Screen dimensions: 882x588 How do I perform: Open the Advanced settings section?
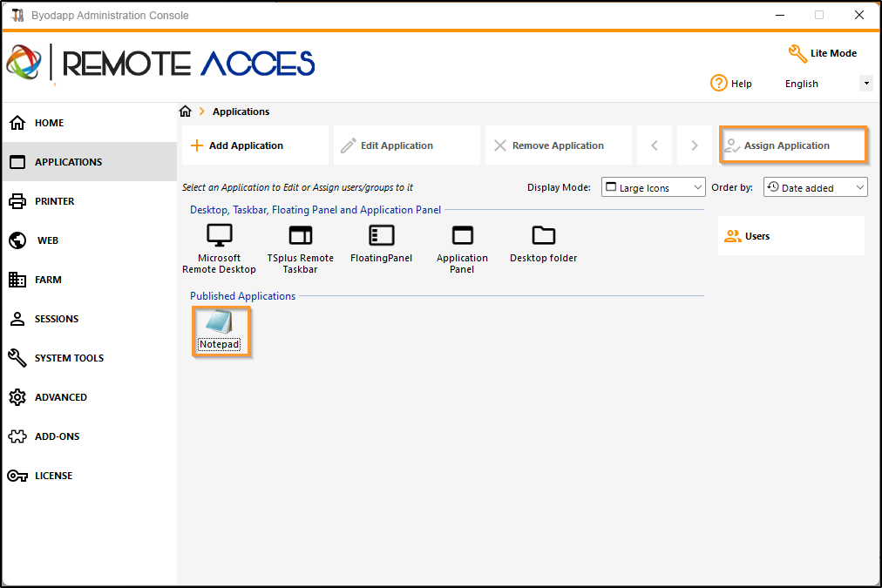point(90,397)
